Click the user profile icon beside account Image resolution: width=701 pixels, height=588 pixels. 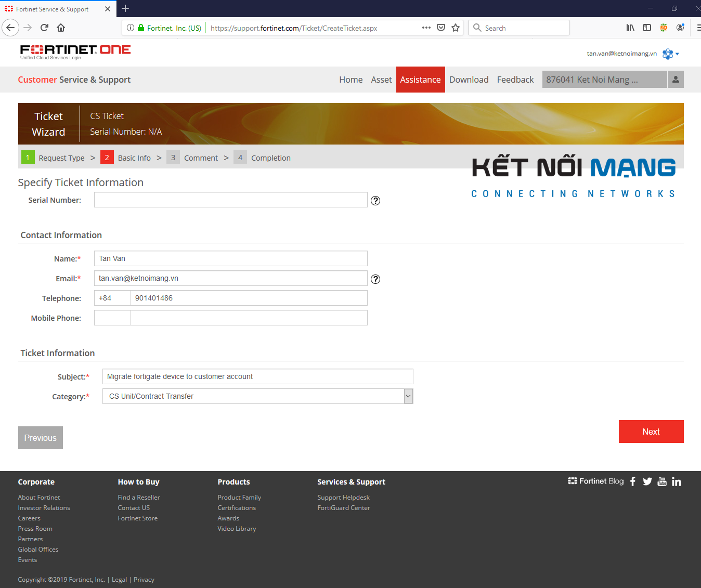(676, 79)
